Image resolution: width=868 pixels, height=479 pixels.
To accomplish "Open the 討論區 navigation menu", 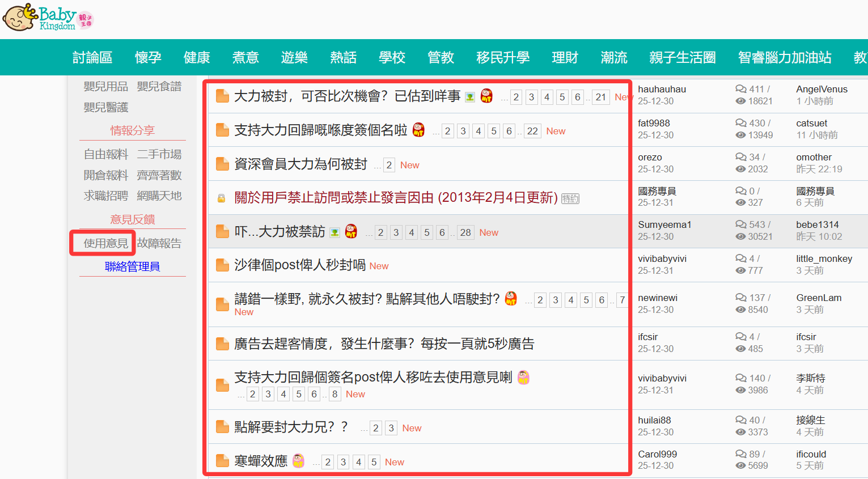I will pyautogui.click(x=92, y=57).
